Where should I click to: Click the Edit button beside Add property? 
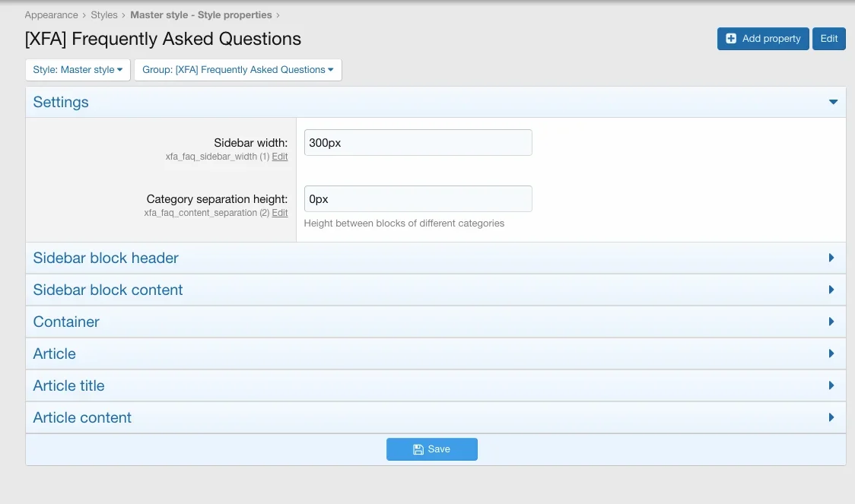(828, 39)
